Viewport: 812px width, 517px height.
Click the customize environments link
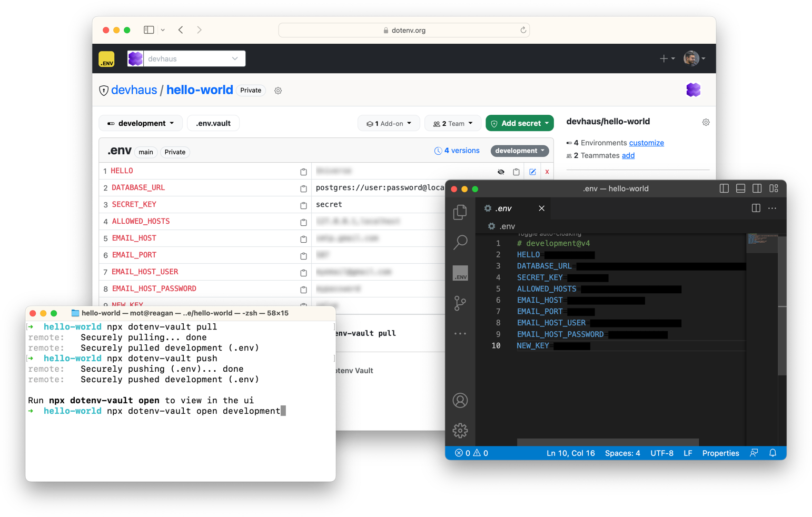click(646, 143)
